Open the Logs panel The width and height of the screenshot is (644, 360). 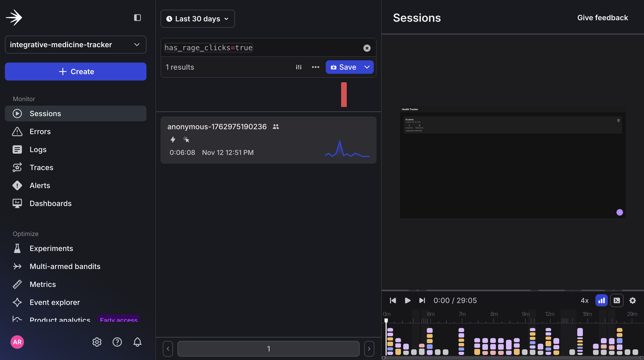tap(38, 149)
